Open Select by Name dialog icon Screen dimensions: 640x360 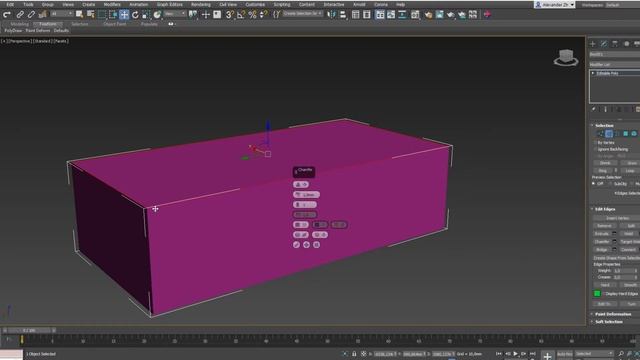coord(90,15)
